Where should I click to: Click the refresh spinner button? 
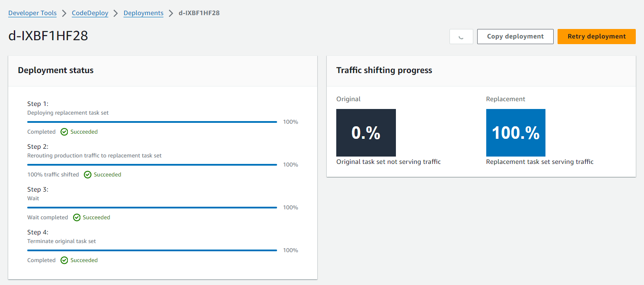pos(461,37)
